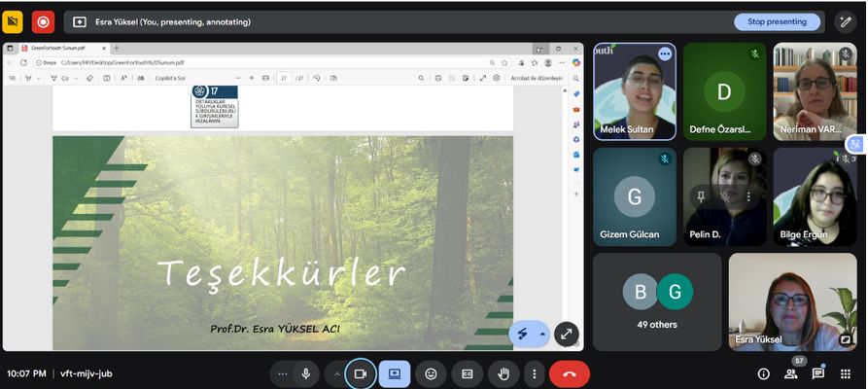Open the three-dot more options menu

coord(533,373)
